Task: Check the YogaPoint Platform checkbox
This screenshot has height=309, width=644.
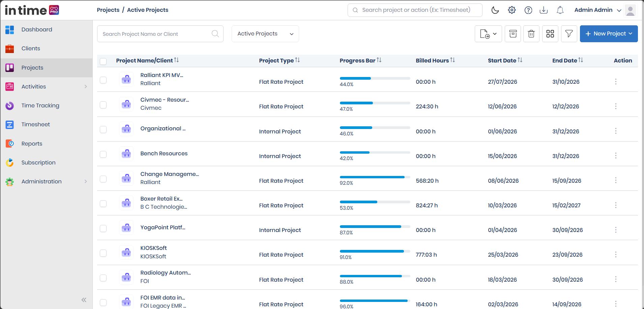Action: 103,228
